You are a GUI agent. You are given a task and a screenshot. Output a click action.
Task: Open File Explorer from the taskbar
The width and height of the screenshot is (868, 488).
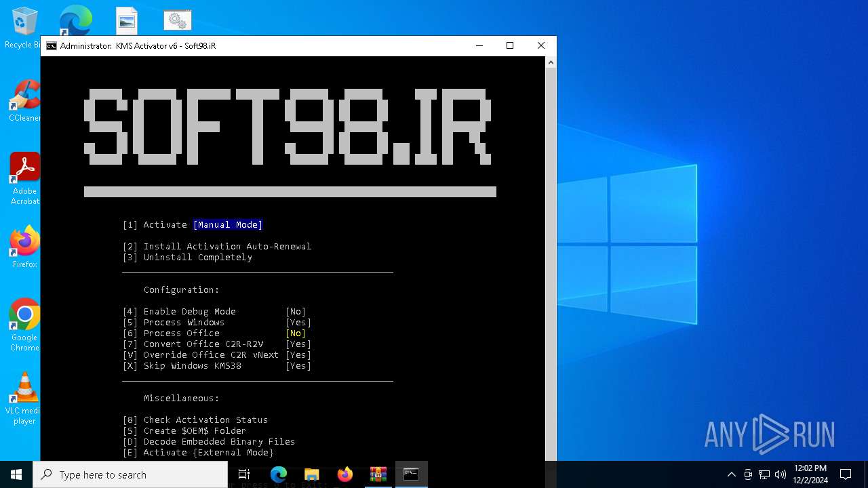point(312,474)
